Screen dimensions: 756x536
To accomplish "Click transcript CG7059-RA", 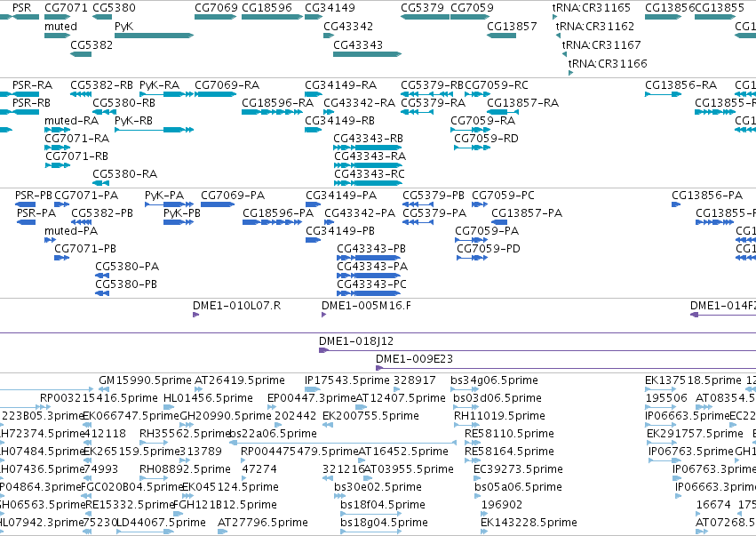I will coord(470,130).
